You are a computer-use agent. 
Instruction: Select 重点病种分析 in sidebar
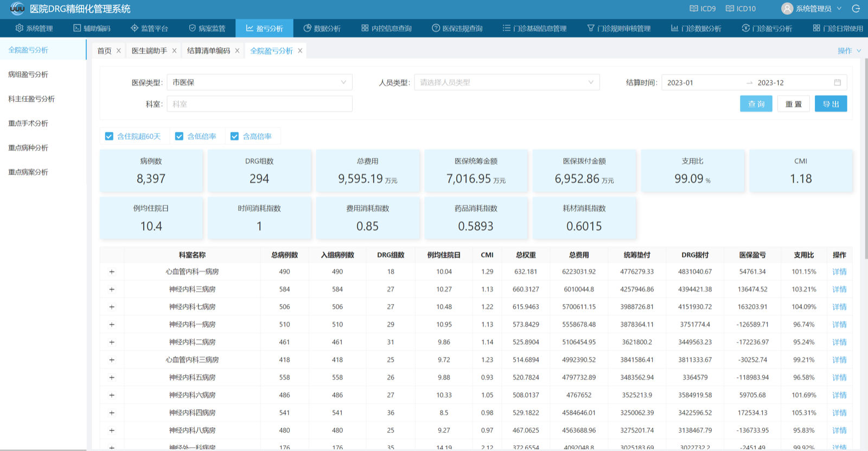28,147
